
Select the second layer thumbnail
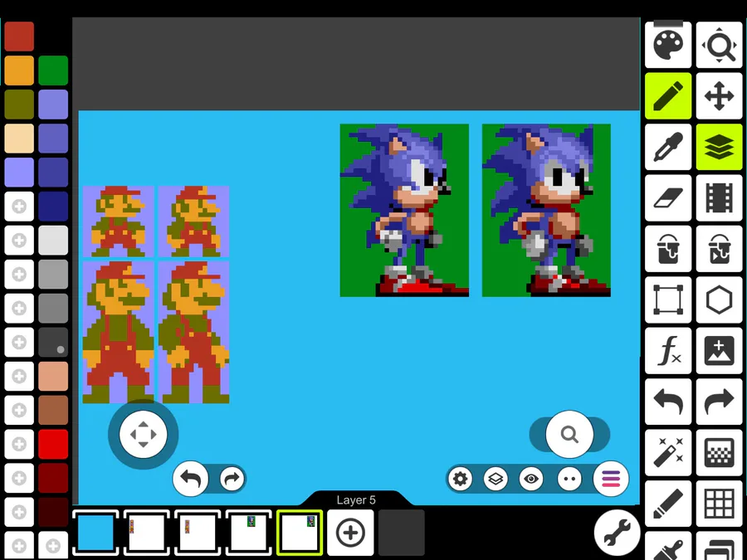[147, 533]
